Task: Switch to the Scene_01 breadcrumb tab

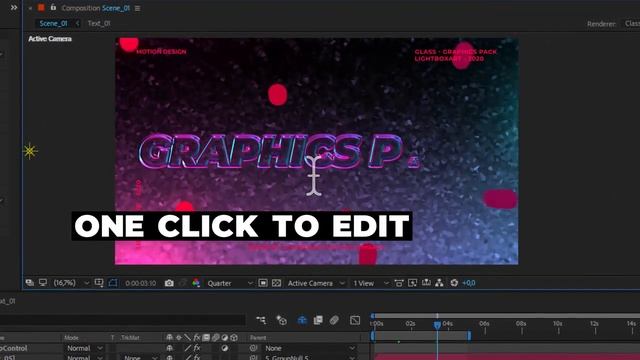Action: pos(53,23)
